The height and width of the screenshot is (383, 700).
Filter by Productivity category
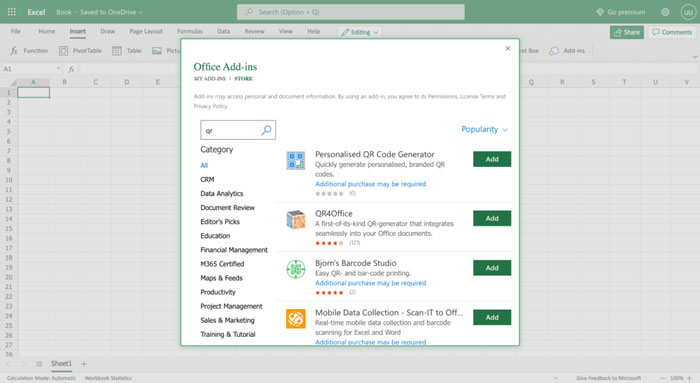point(218,292)
